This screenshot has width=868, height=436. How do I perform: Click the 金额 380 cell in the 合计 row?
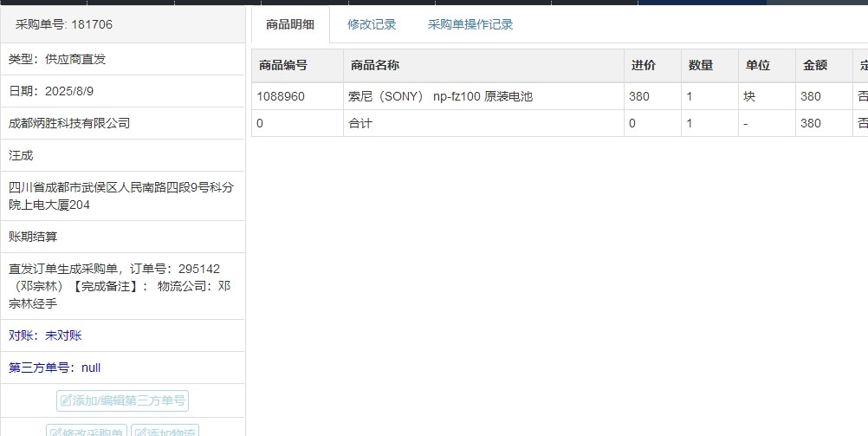pos(824,123)
